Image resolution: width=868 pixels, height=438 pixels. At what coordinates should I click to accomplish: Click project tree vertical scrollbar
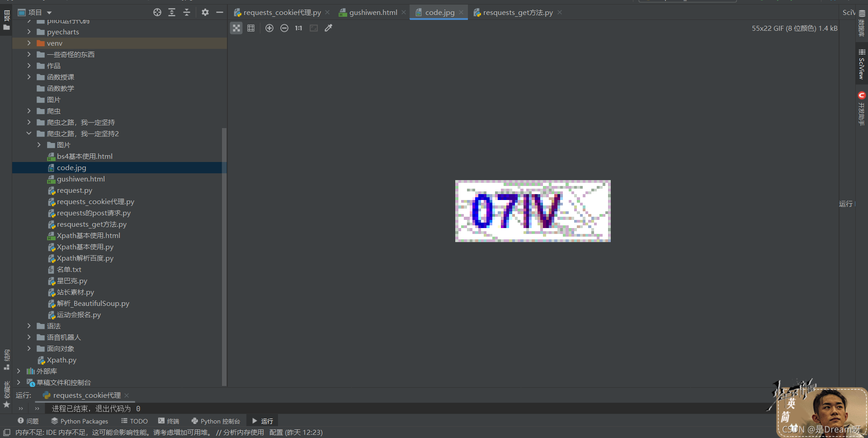click(x=224, y=257)
